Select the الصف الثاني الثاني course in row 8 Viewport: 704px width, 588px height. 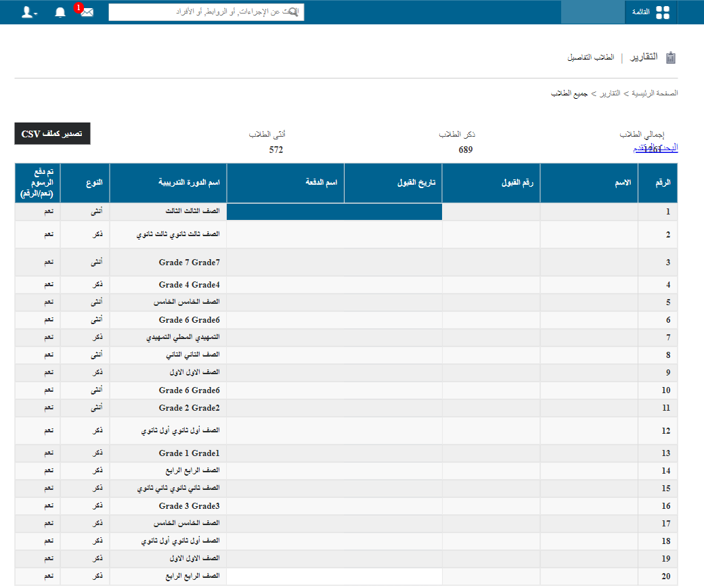169,355
